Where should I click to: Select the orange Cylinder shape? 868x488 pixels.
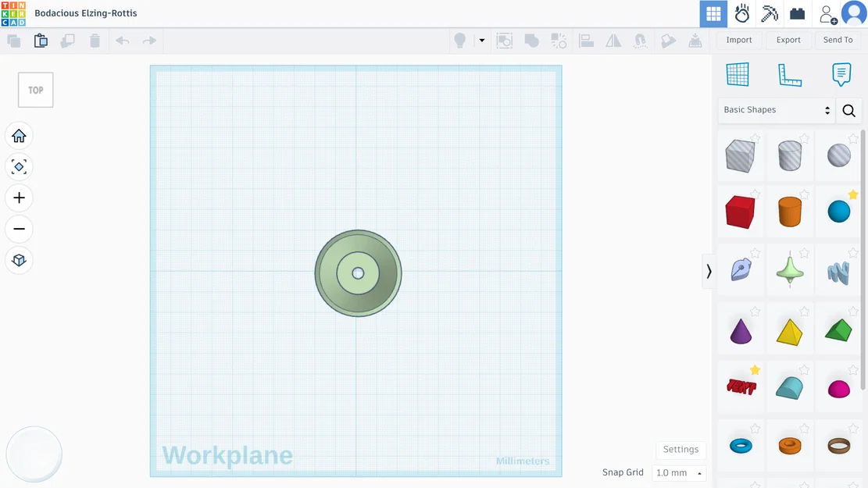(789, 212)
